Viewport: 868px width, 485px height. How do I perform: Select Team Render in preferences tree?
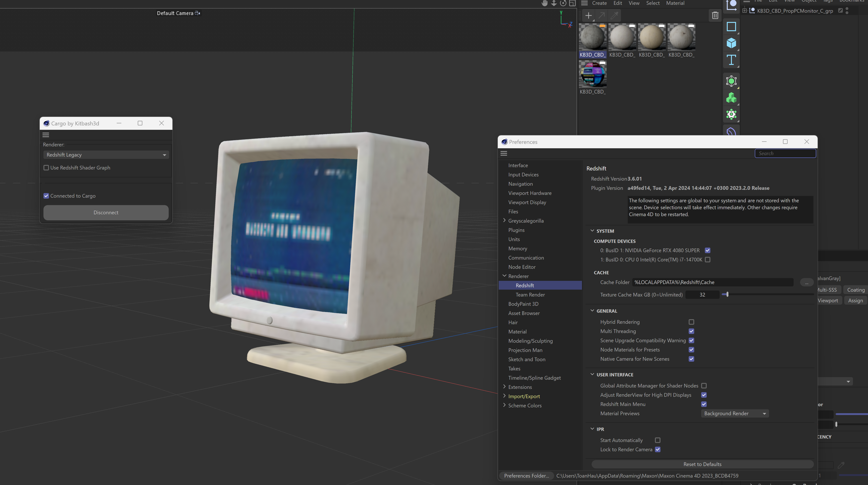coord(530,295)
